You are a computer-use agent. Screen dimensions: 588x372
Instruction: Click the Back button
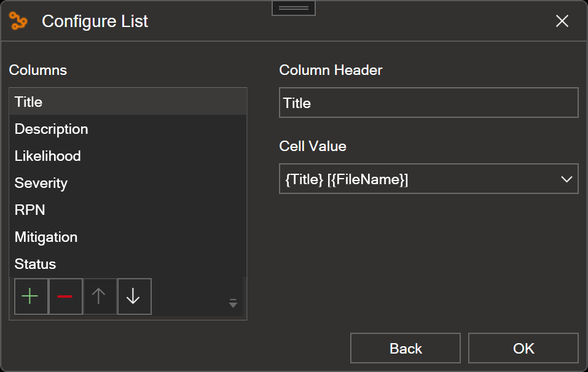pos(406,348)
